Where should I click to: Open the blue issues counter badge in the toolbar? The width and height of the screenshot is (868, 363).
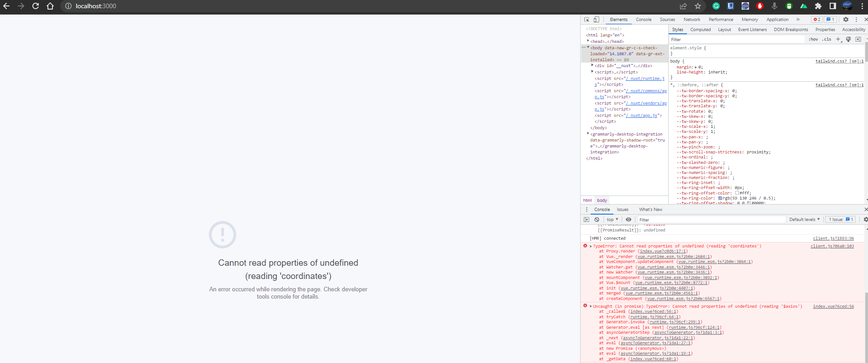830,20
